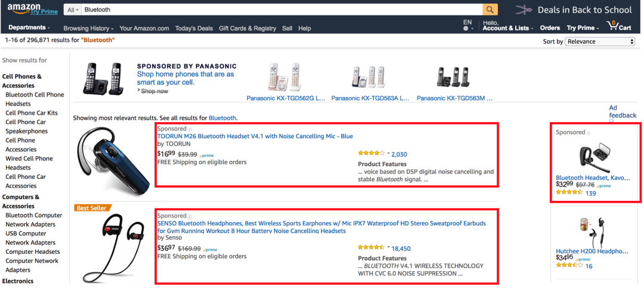Open TOORUN M26 Bluetooth Headset title link
The image size is (644, 295).
point(255,136)
